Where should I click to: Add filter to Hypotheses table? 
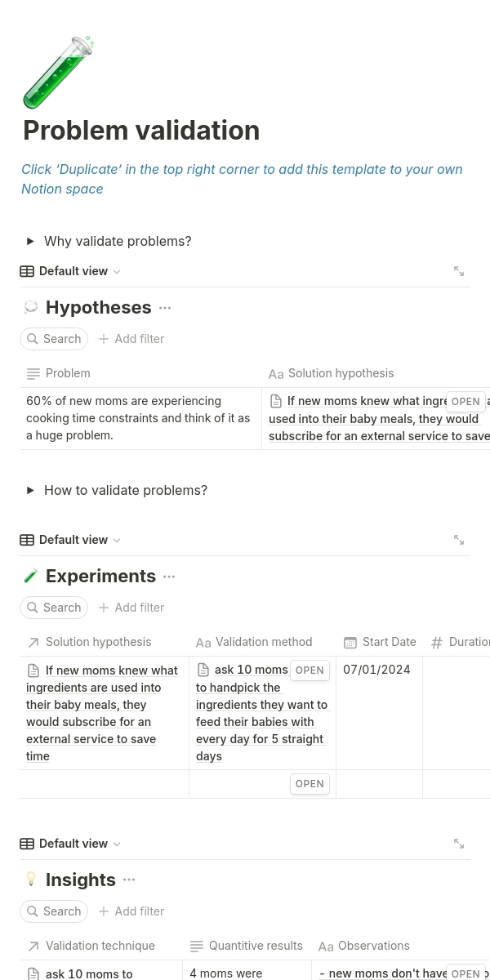(131, 339)
